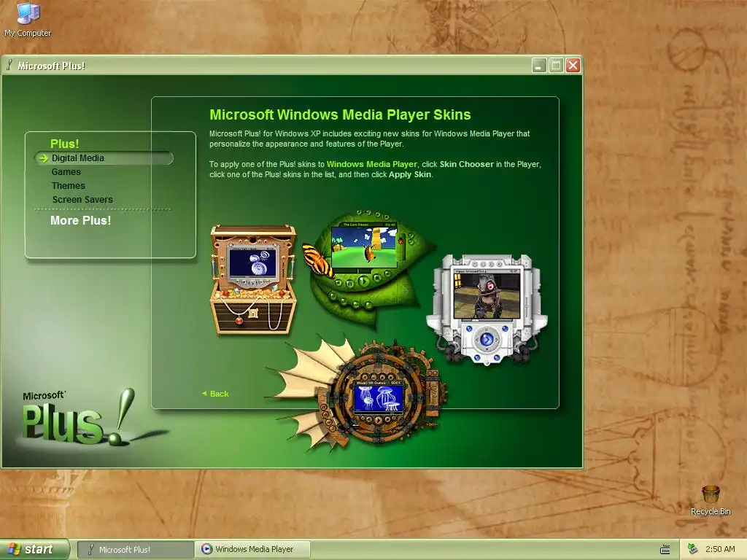Close the Microsoft Plus! window

coord(573,65)
